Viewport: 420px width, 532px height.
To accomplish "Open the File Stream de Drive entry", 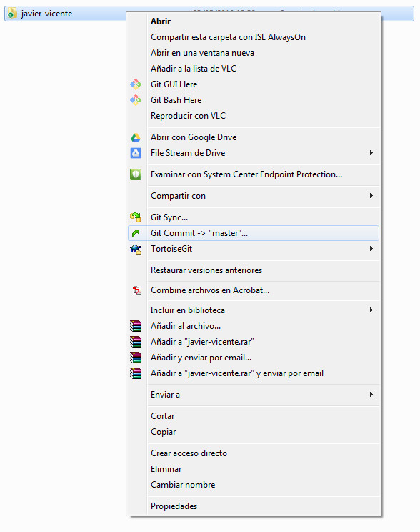I will click(254, 153).
